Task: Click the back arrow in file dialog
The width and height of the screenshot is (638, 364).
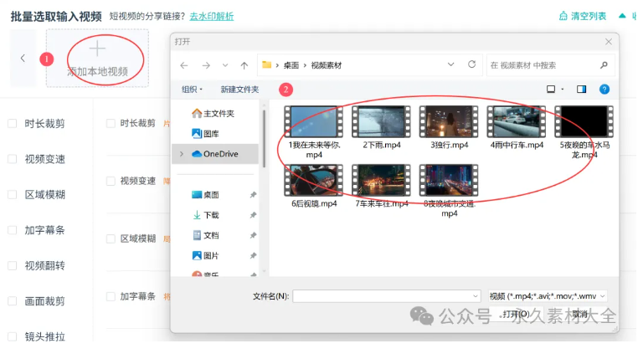Action: (184, 65)
